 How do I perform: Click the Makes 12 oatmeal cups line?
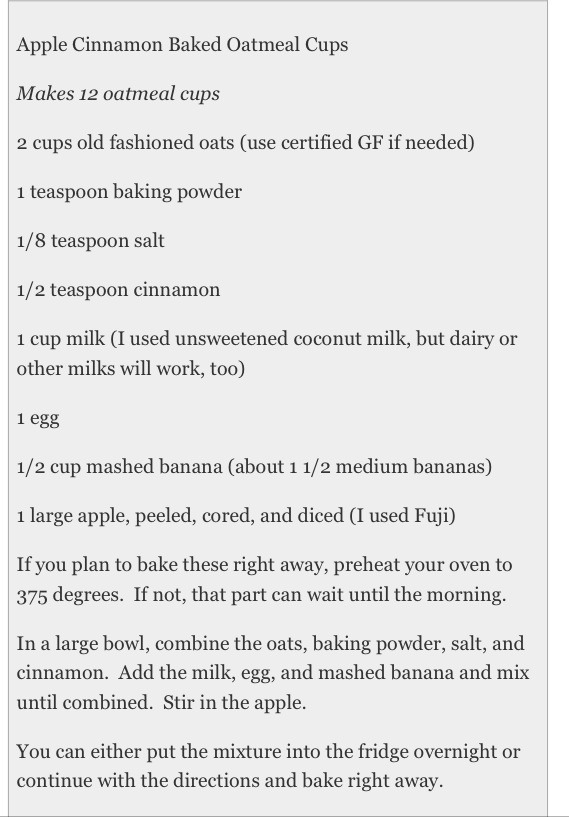118,94
